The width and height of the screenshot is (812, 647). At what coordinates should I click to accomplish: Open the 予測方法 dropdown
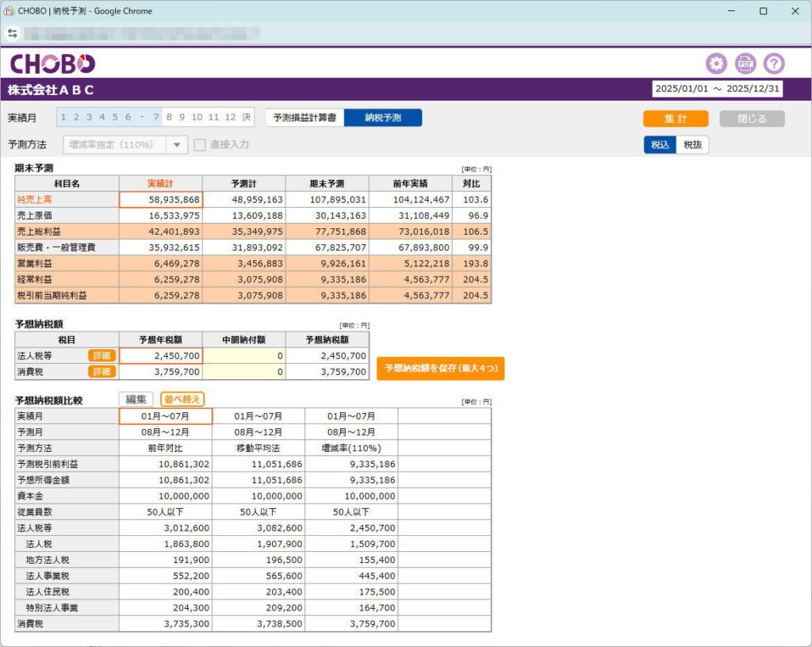point(177,144)
